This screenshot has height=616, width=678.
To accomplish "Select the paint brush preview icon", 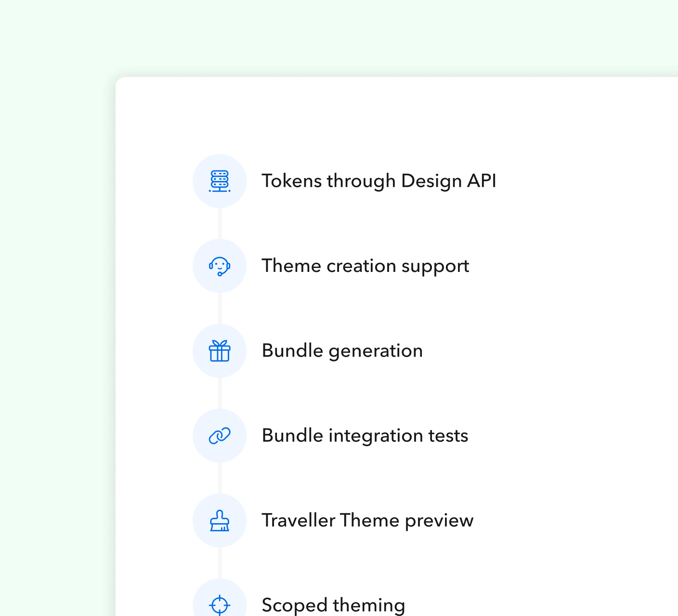I will coord(220,520).
